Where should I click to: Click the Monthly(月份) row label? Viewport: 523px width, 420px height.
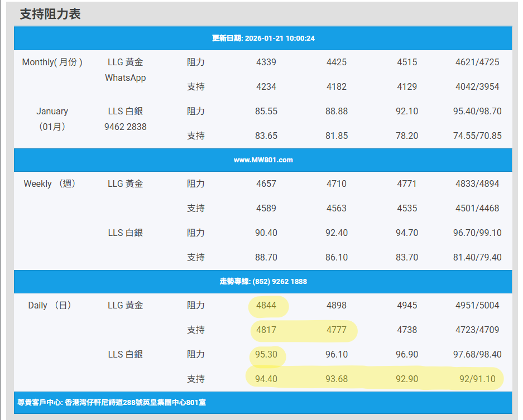coord(52,62)
